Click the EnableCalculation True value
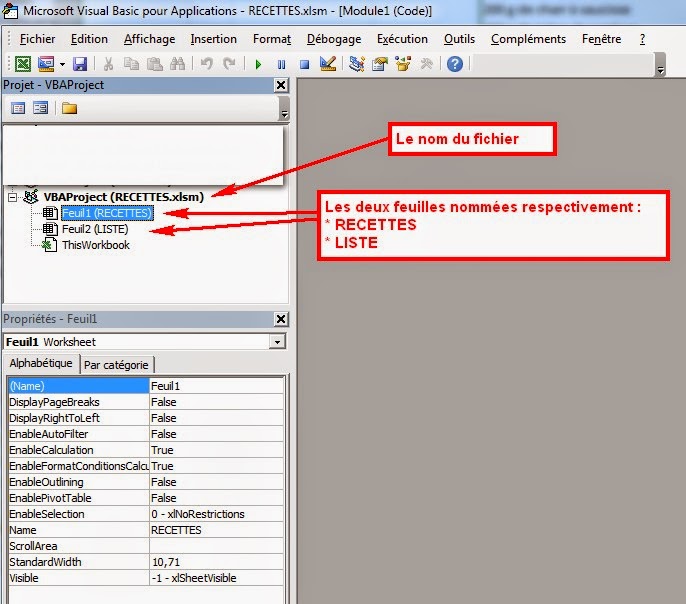Viewport: 686px width, 604px height. (x=217, y=450)
